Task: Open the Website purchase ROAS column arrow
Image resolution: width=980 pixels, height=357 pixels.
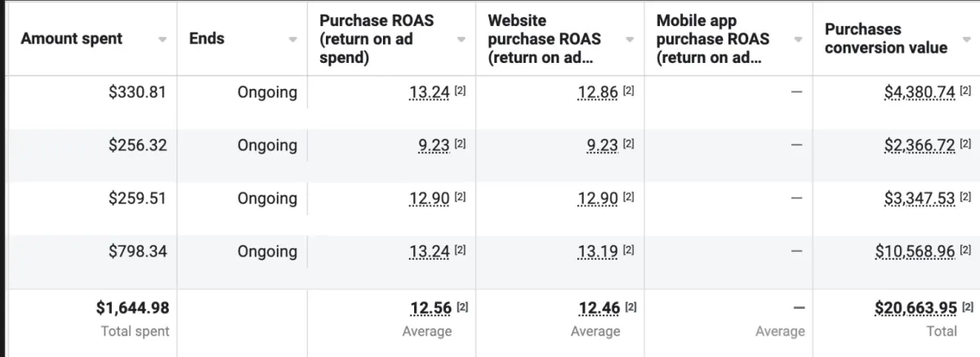Action: point(630,39)
